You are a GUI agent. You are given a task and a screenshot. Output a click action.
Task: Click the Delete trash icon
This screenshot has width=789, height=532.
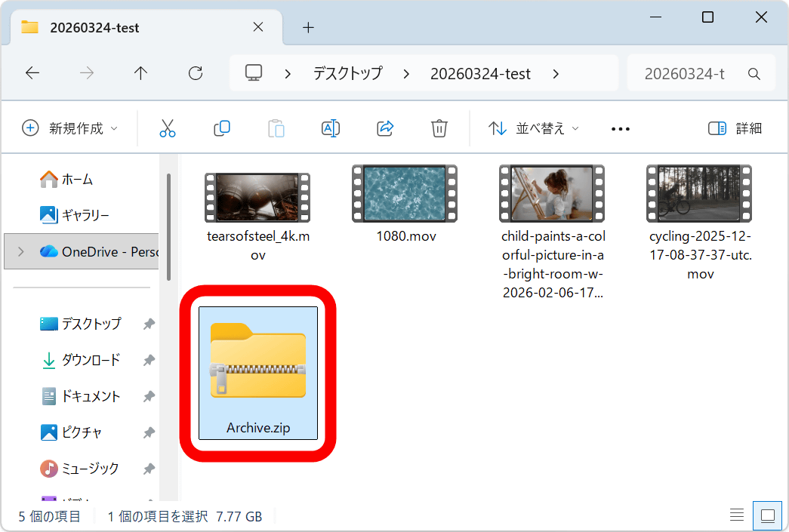click(439, 128)
